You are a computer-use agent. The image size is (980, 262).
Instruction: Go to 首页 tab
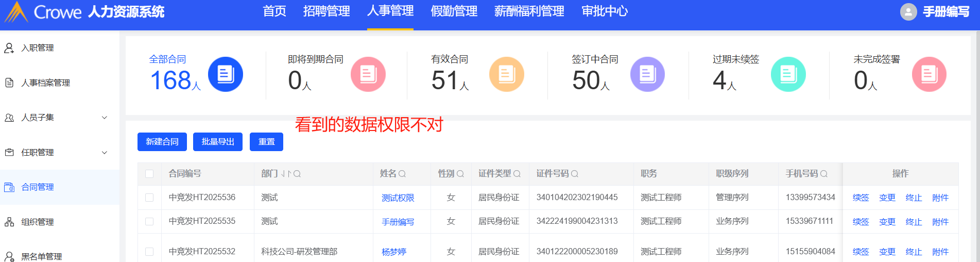pos(274,11)
